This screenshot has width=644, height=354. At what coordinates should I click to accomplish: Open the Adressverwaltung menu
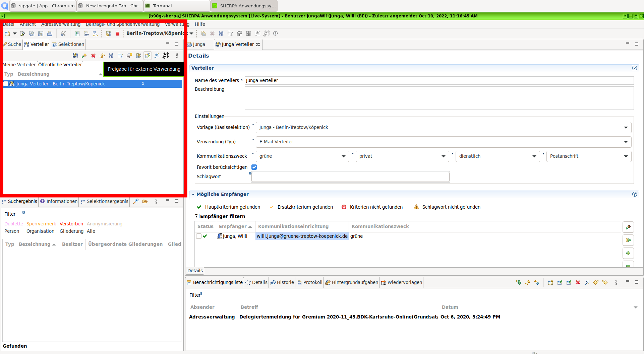click(61, 24)
